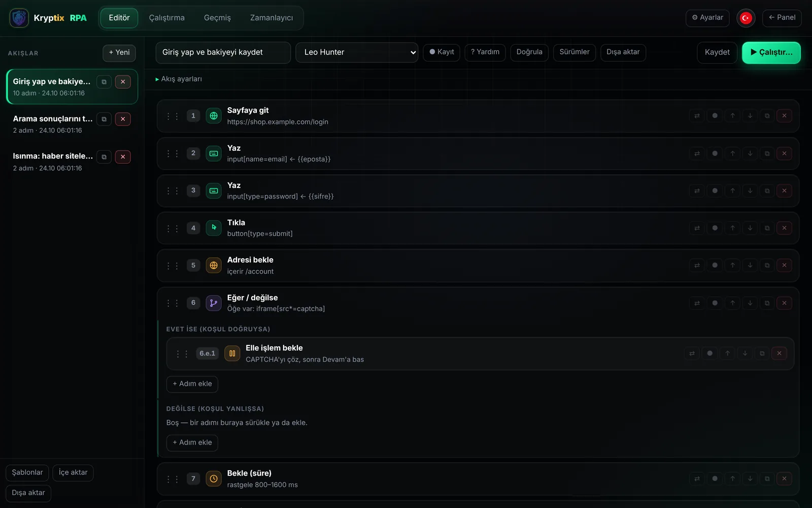Duplicate the 'Isınma: haber sitele...' flow
Screen dimensions: 812x508
click(104, 157)
